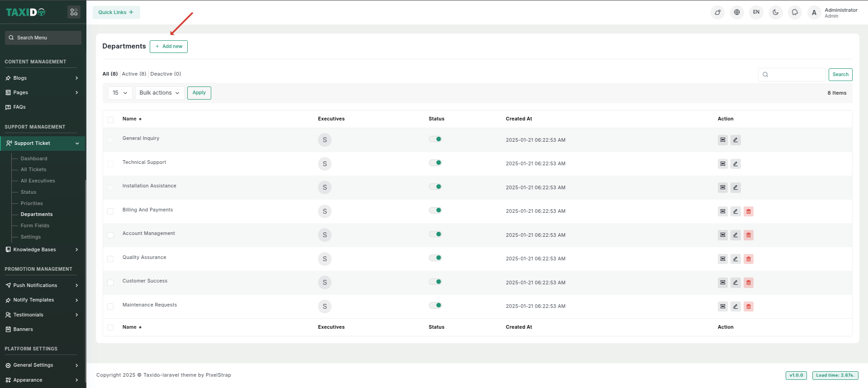Screen dimensions: 868x388
Task: Filter by the Deactive (0) tab
Action: (x=166, y=74)
